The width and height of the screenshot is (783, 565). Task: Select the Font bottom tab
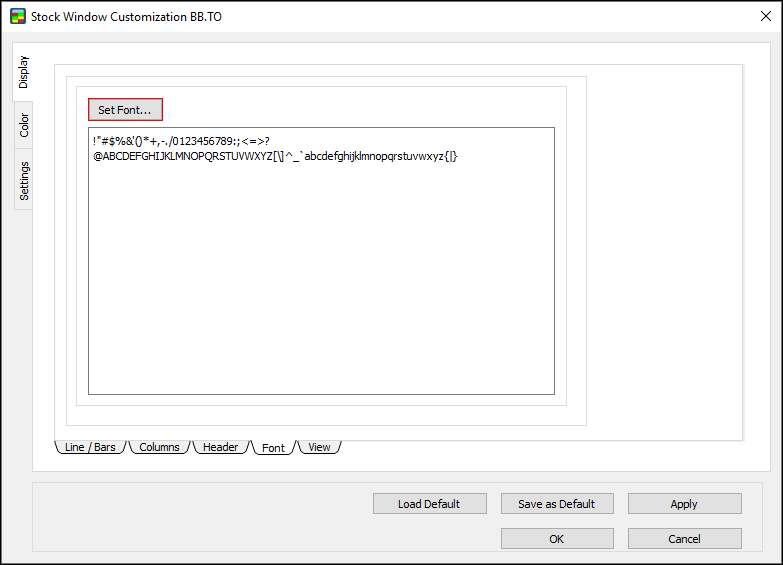tap(273, 448)
